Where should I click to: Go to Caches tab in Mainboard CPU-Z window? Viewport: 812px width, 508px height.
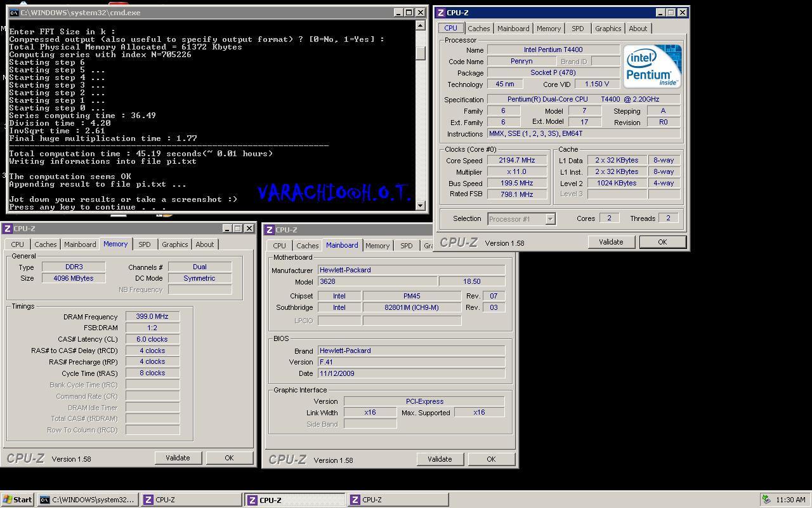pyautogui.click(x=307, y=246)
